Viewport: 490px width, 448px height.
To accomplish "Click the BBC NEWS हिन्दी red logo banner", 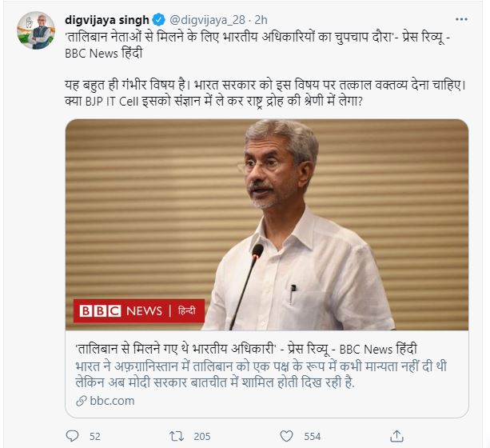I will pyautogui.click(x=139, y=310).
